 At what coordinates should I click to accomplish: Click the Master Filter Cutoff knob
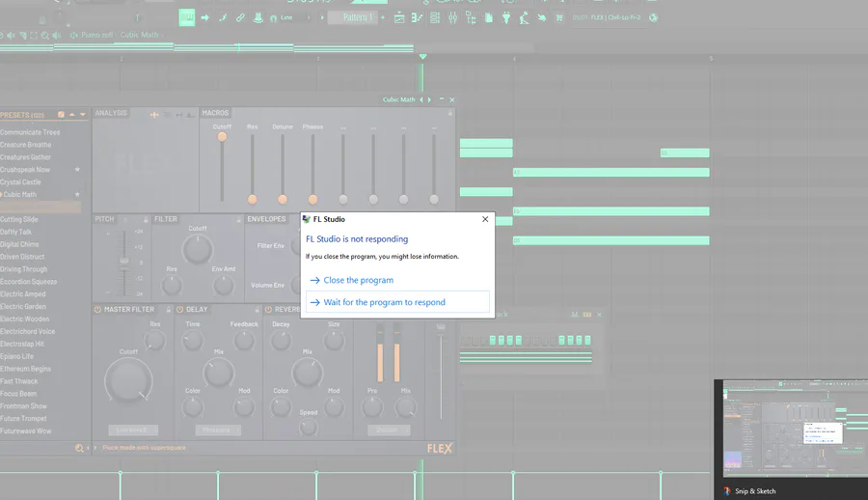pos(128,380)
